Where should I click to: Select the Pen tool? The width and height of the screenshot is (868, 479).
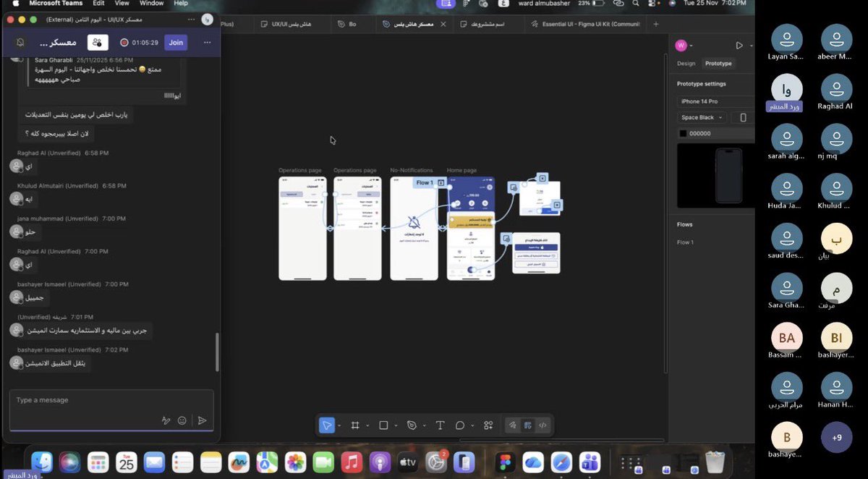click(x=412, y=425)
